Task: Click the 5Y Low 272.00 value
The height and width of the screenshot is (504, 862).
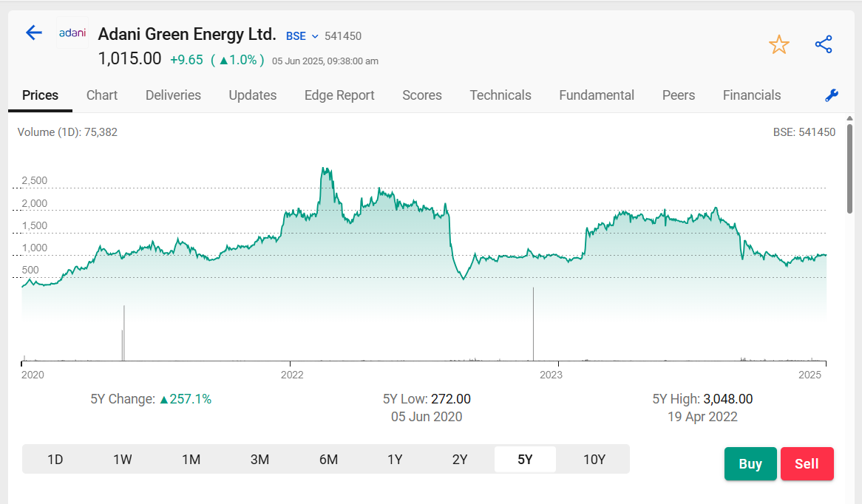Action: (451, 399)
